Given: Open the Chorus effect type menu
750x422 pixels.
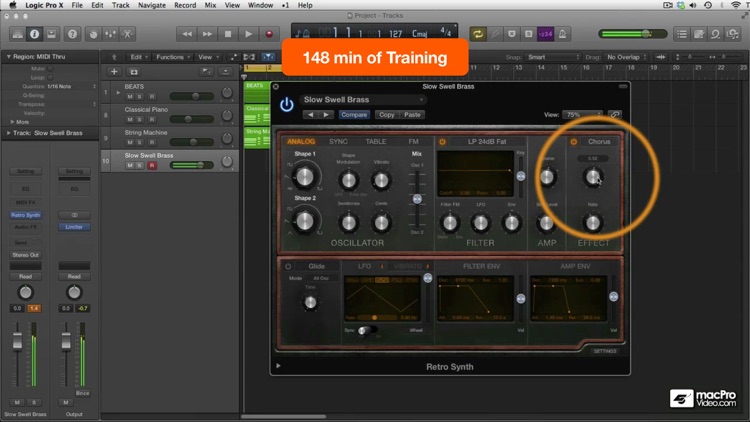Looking at the screenshot, I should (x=599, y=142).
